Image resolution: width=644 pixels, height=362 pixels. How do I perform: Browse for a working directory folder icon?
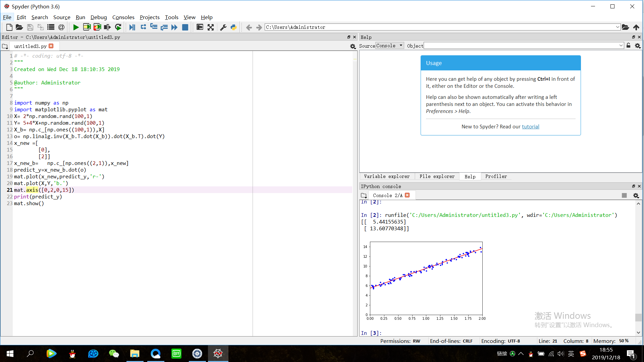[x=625, y=27]
